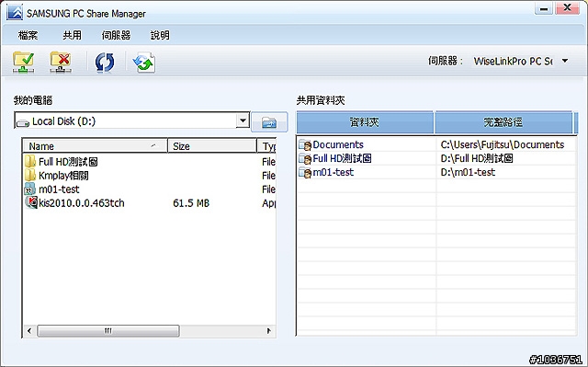Open the 檔案 menu
This screenshot has height=367, width=588.
pyautogui.click(x=28, y=35)
